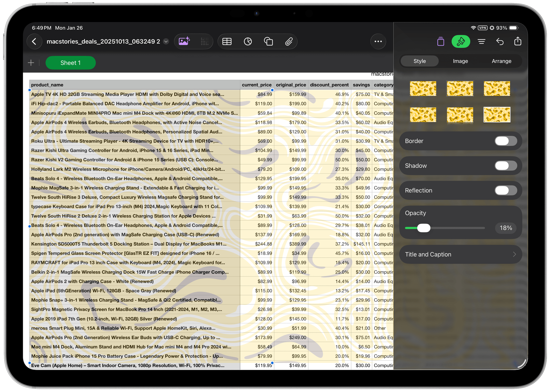
Task: Open the Insert Table tool
Action: [x=227, y=41]
